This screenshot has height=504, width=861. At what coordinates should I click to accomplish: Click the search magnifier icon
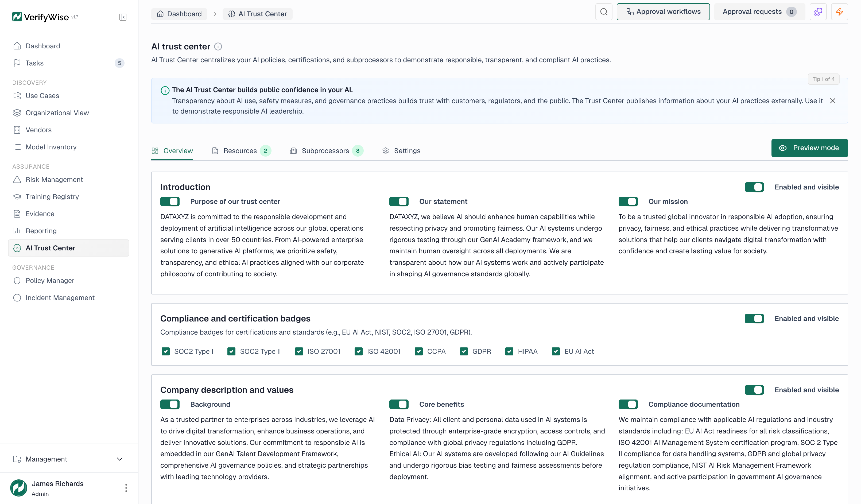coord(604,12)
